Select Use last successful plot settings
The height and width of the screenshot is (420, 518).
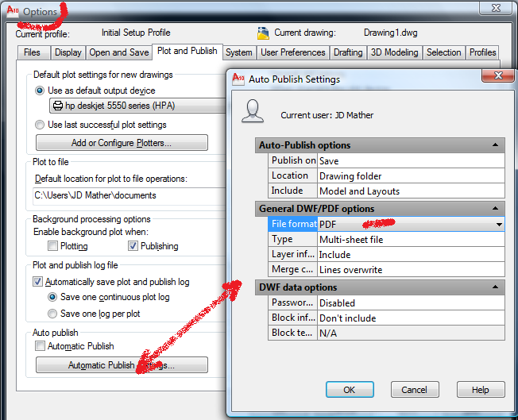point(40,125)
